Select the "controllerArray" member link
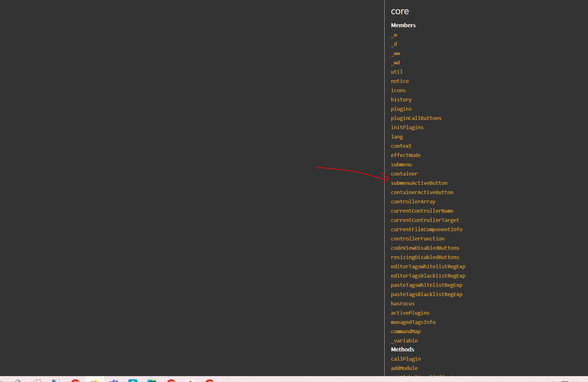Image resolution: width=588 pixels, height=382 pixels. pos(413,201)
